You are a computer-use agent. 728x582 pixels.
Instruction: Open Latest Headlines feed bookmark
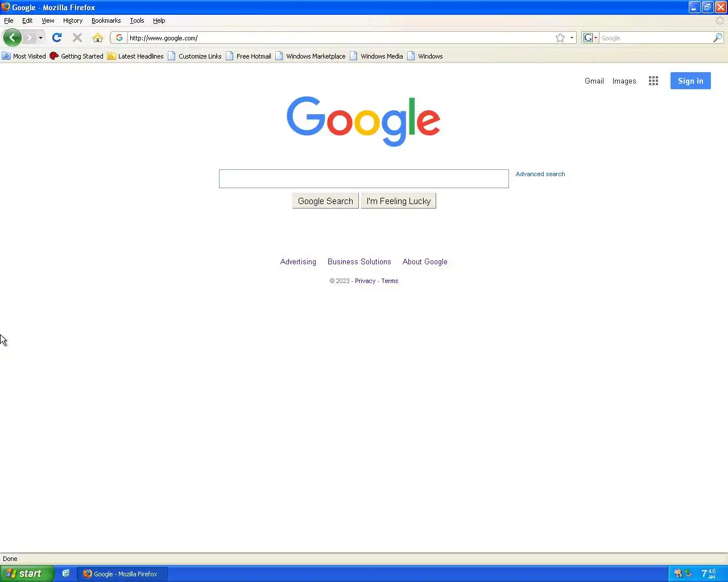(x=135, y=56)
